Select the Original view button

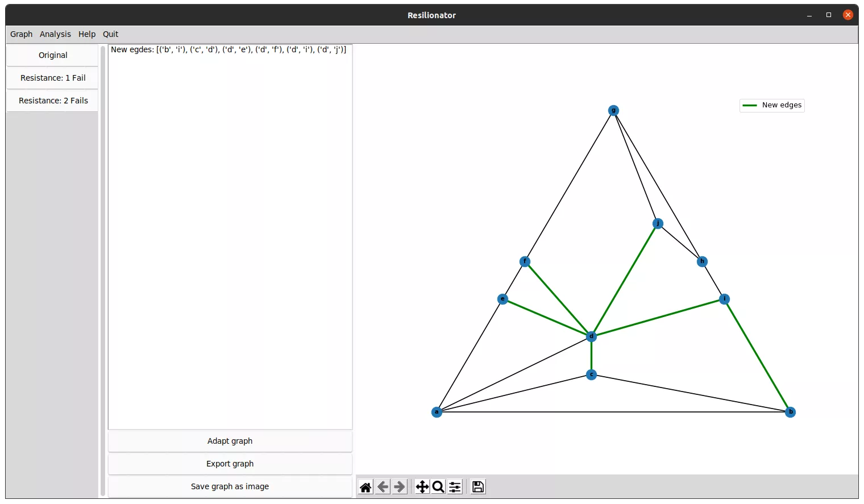click(x=53, y=55)
